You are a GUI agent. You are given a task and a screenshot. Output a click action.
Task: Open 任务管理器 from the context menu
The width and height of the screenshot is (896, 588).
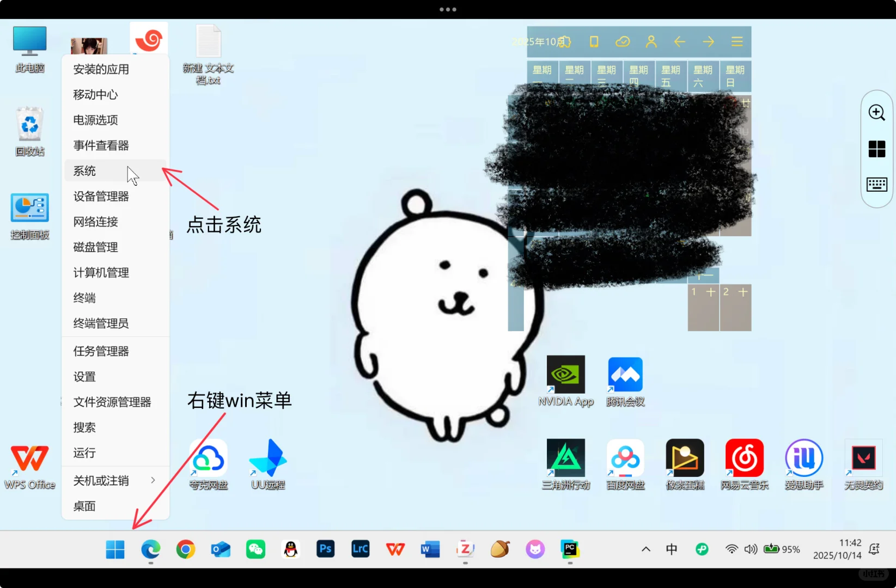click(x=100, y=351)
